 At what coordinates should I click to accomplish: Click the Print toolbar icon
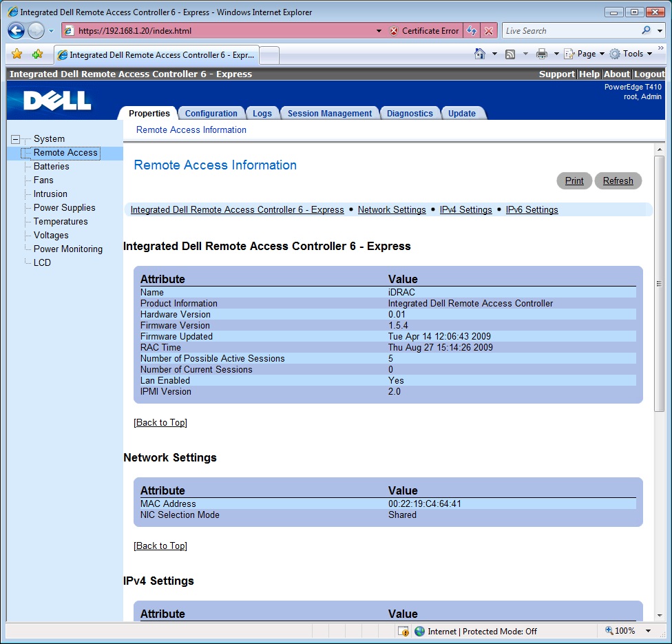point(542,54)
